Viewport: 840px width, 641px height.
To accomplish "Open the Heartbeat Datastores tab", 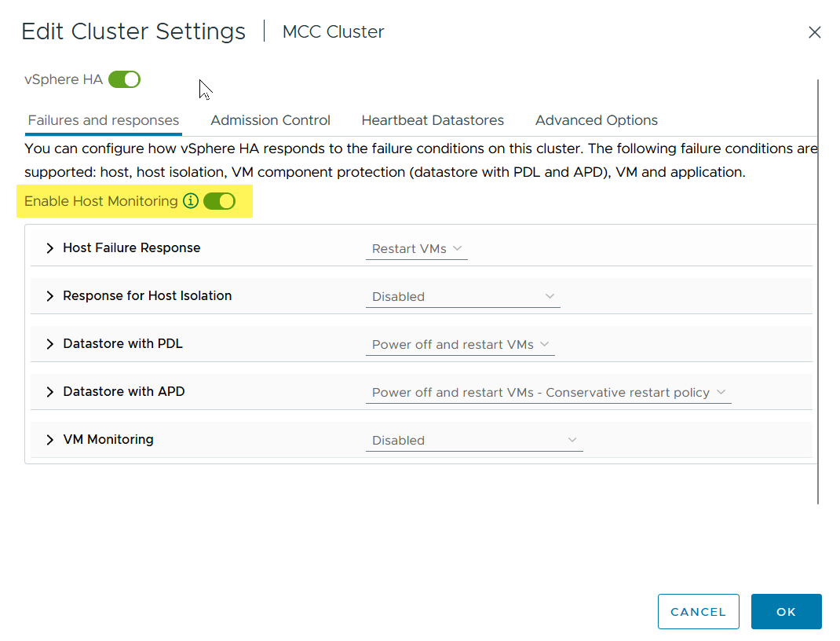I will coord(433,120).
